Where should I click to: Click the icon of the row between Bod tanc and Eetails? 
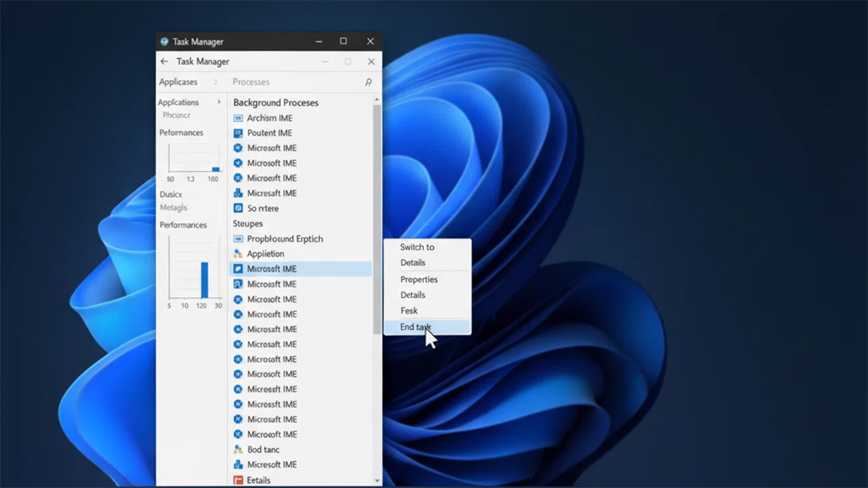[x=238, y=464]
